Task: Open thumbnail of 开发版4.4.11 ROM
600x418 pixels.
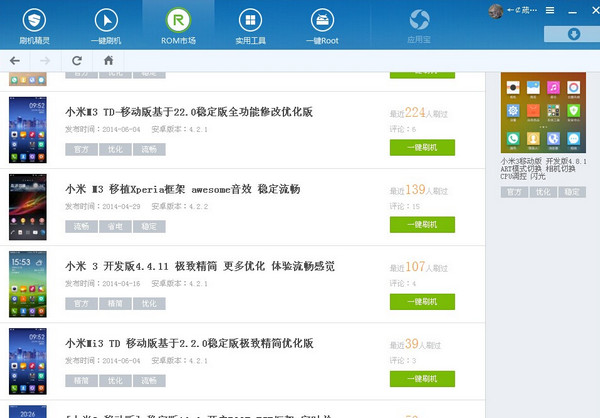Action: [28, 284]
